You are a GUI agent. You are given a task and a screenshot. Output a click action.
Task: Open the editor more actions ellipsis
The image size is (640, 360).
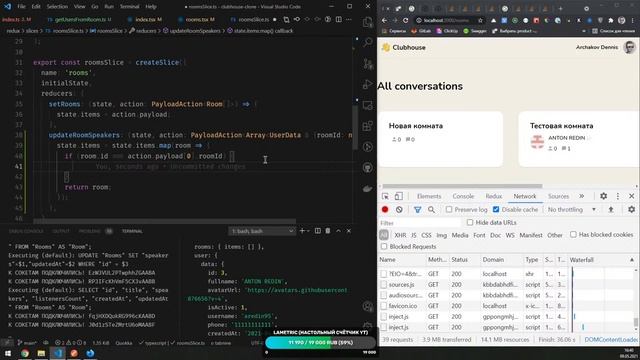(349, 19)
